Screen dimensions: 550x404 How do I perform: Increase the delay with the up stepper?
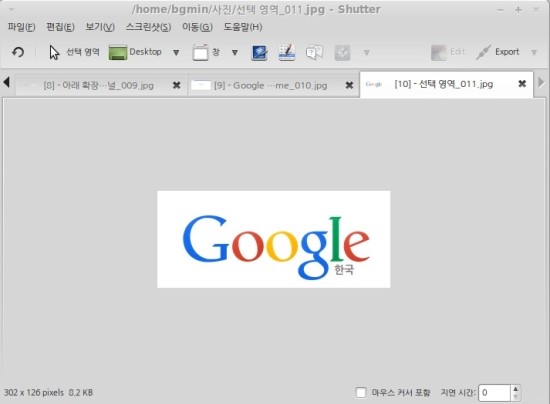click(x=515, y=389)
